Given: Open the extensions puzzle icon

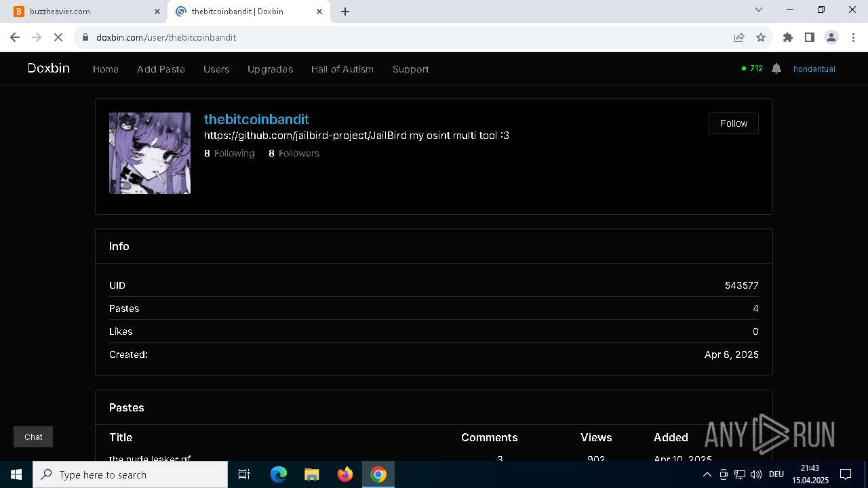Looking at the screenshot, I should point(788,37).
